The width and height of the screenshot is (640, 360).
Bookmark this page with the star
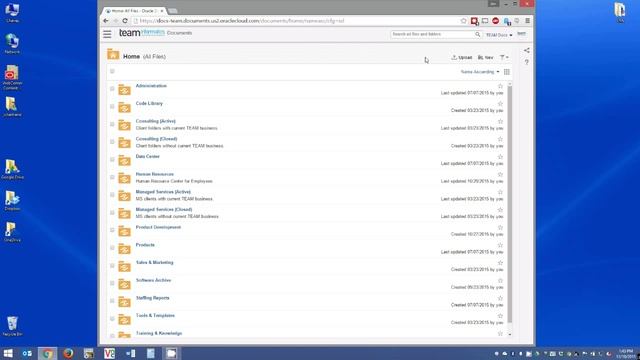pos(463,20)
